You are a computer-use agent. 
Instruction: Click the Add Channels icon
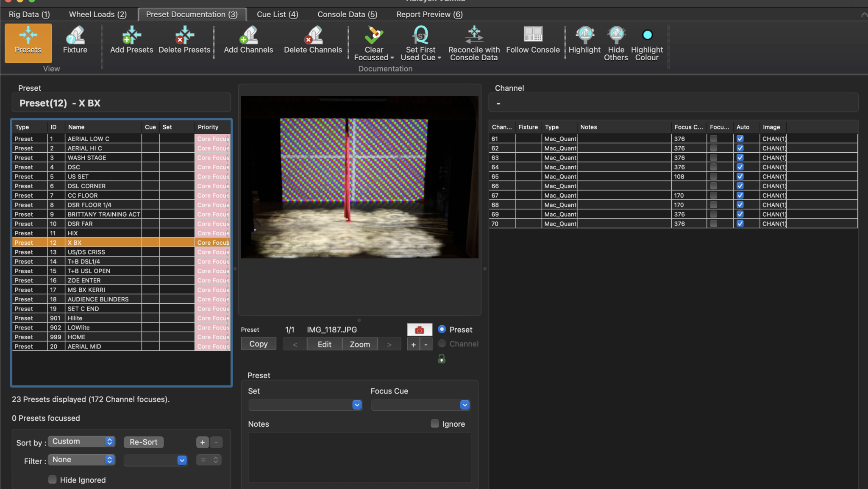point(248,35)
